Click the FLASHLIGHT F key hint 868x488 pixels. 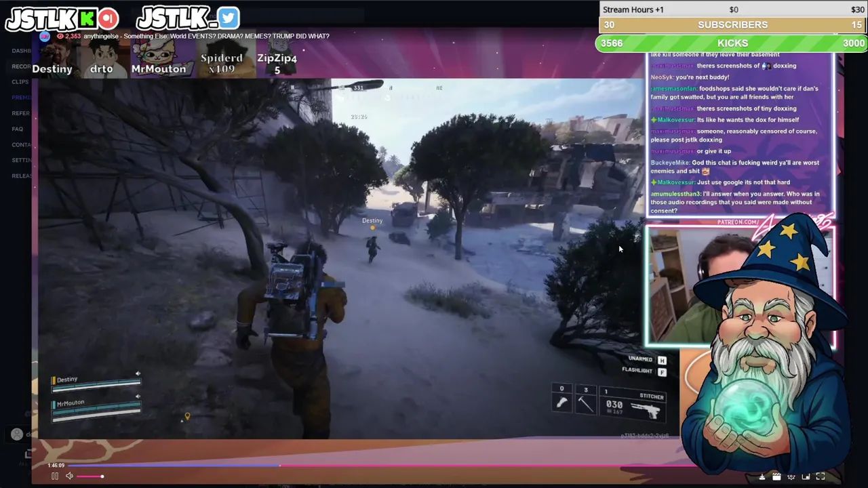(x=644, y=371)
